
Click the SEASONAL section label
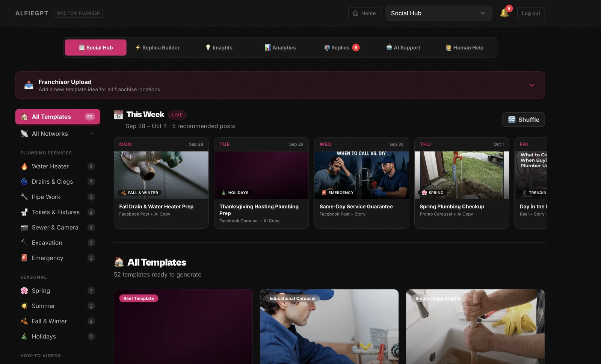pos(33,277)
